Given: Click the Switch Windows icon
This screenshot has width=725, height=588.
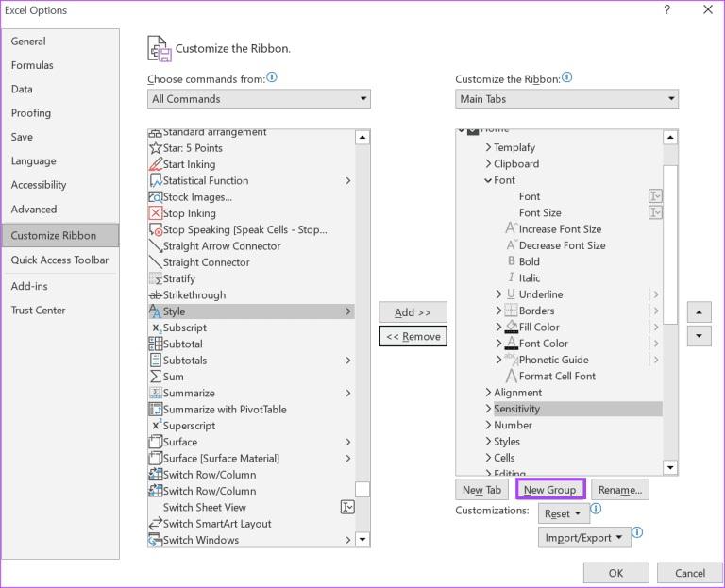Looking at the screenshot, I should pyautogui.click(x=156, y=540).
